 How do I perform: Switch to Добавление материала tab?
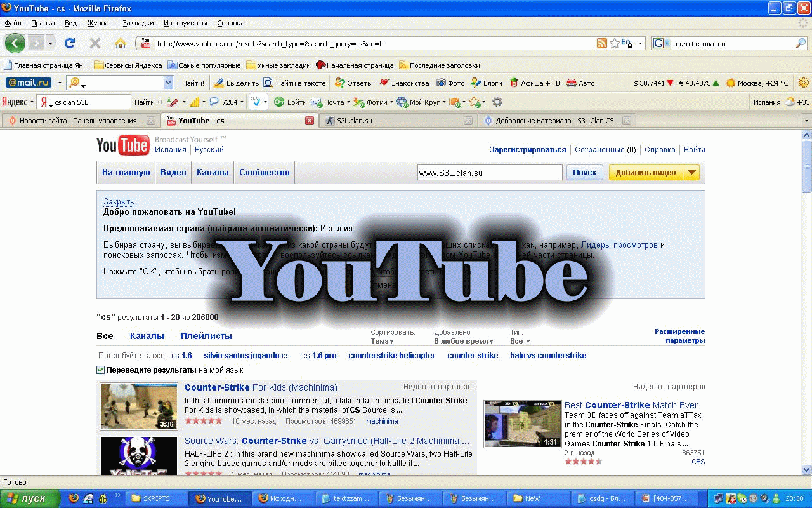click(557, 121)
